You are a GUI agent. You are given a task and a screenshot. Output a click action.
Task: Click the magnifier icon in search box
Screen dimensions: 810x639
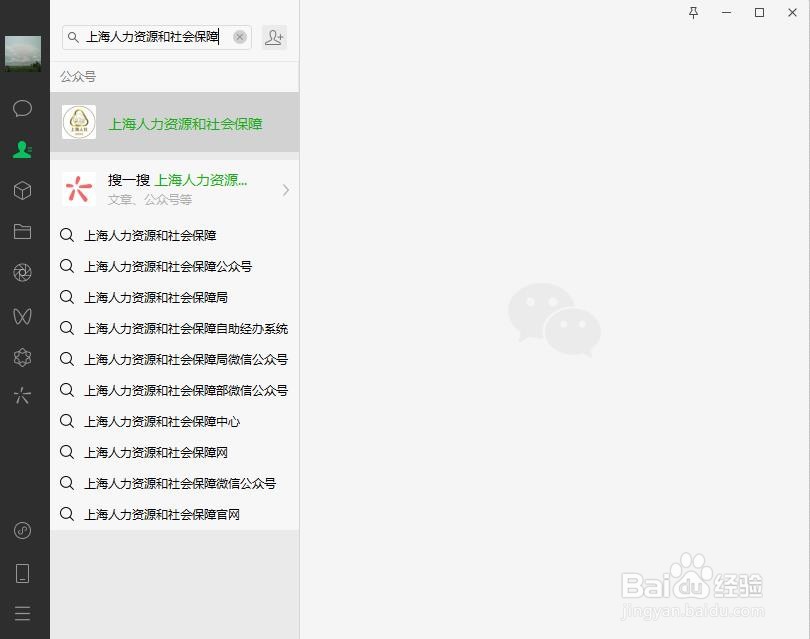(x=73, y=37)
